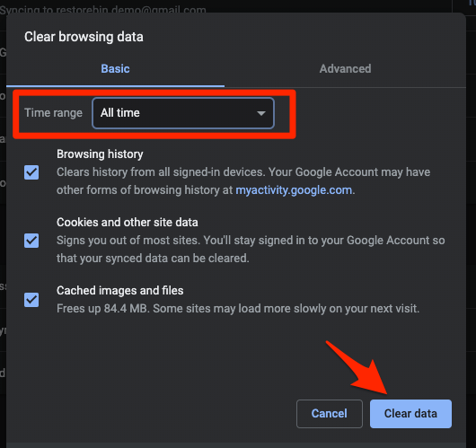Click the Signs you out of most sites text

[251, 250]
